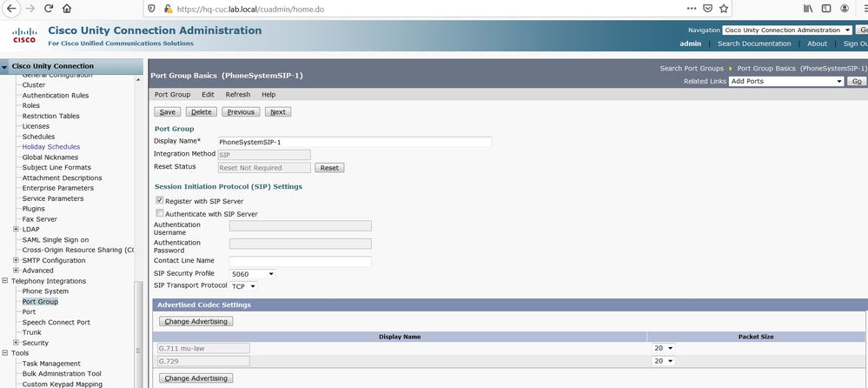Click the tracking protection shield icon
Screen dimensions: 868x388
click(x=152, y=9)
